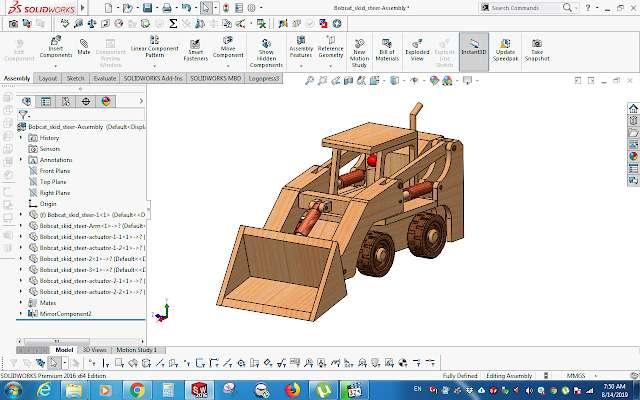Toggle Hide/Show Items eye icon
Viewport: 640px width, 400px height.
pyautogui.click(x=414, y=80)
